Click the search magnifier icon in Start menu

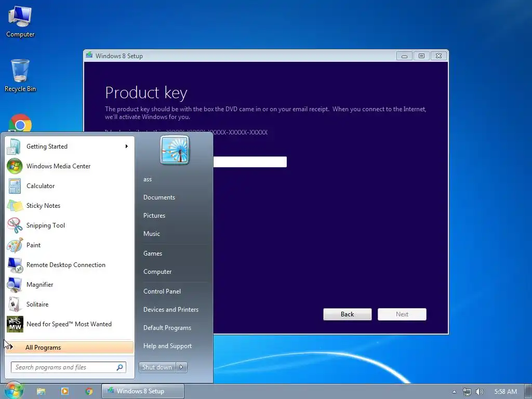(120, 367)
